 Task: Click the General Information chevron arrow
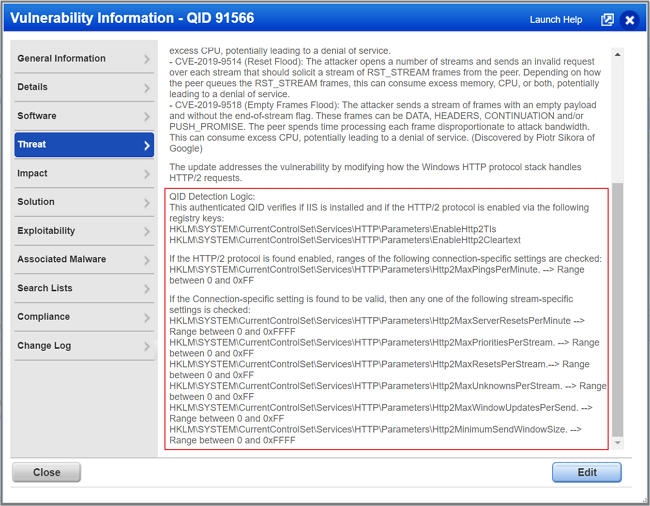(x=147, y=59)
